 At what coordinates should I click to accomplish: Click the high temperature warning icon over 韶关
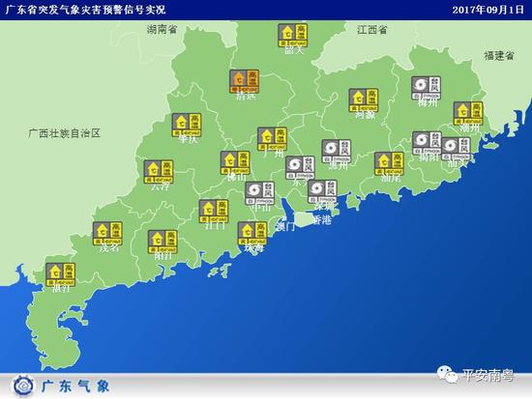point(293,35)
